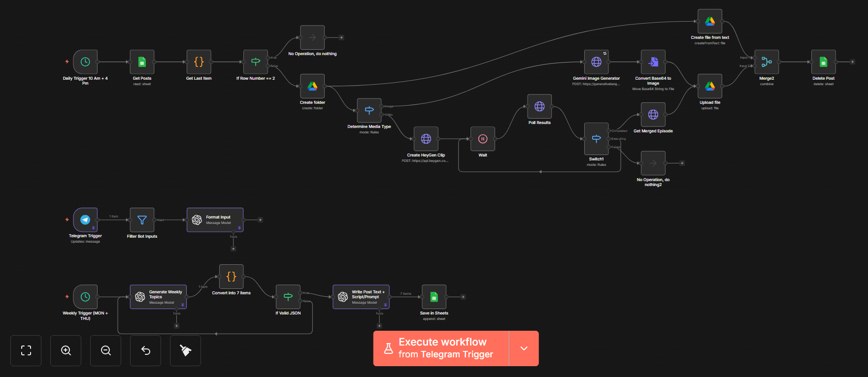The image size is (868, 377).
Task: Select the Merge2 node
Action: pyautogui.click(x=767, y=62)
